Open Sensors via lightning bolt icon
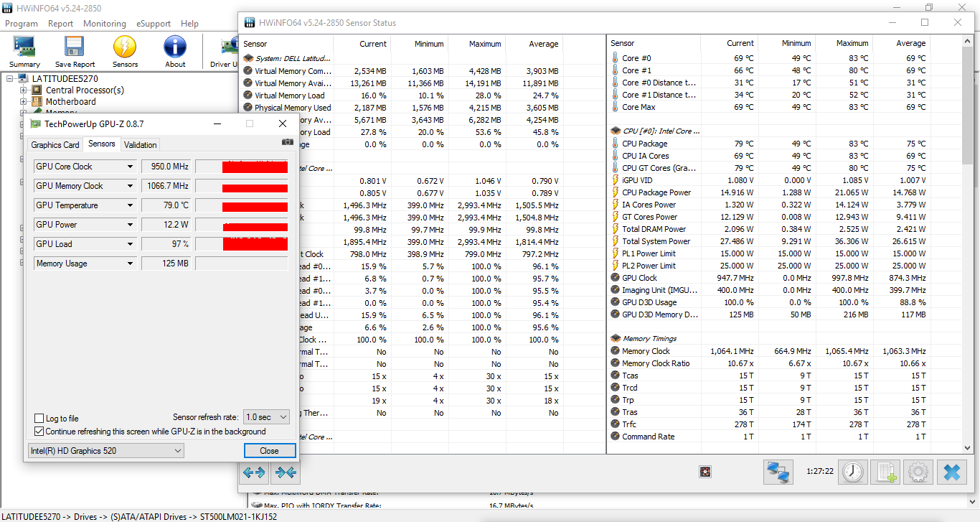This screenshot has height=522, width=980. [x=125, y=51]
